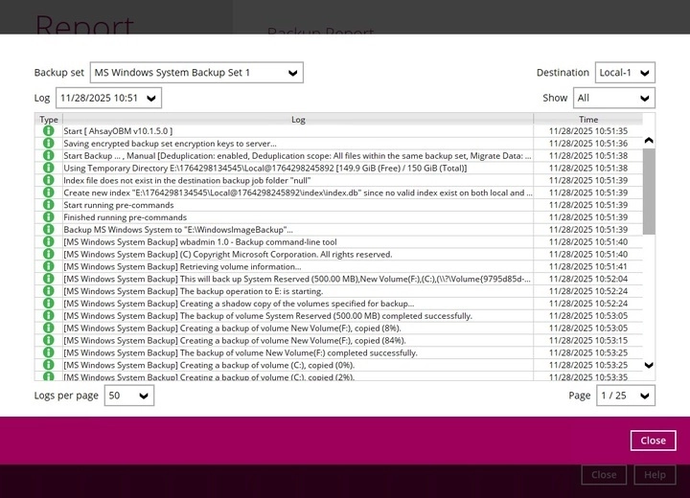This screenshot has width=690, height=498.
Task: Click info icon for Retrieving volume information row
Action: pos(48,266)
